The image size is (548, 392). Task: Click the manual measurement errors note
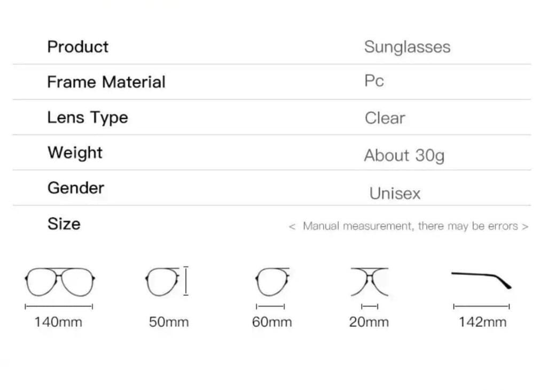[x=409, y=226]
